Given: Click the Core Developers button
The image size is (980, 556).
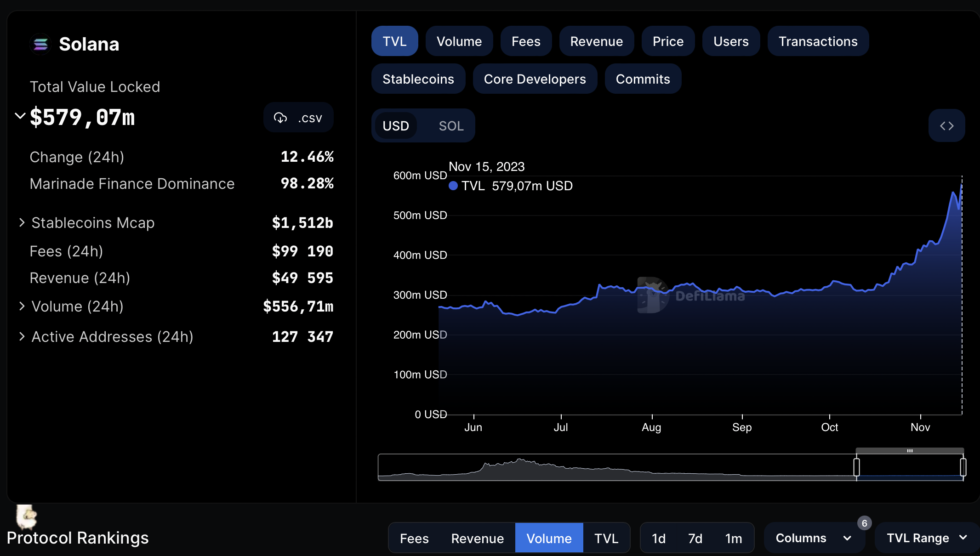Looking at the screenshot, I should point(535,79).
